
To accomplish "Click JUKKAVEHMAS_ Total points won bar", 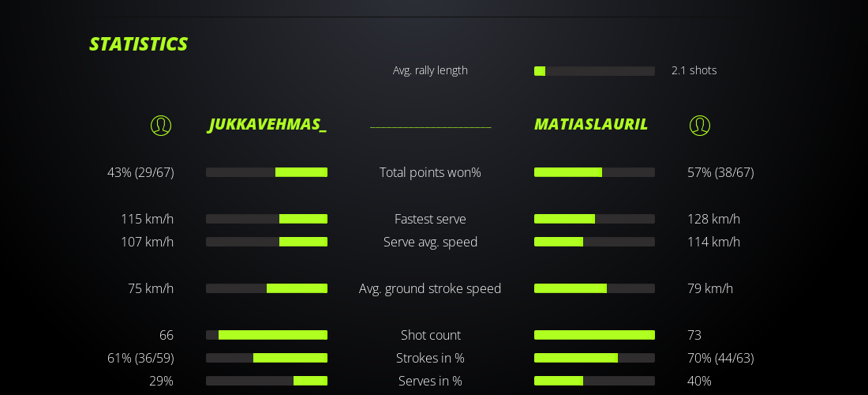I will (x=267, y=172).
